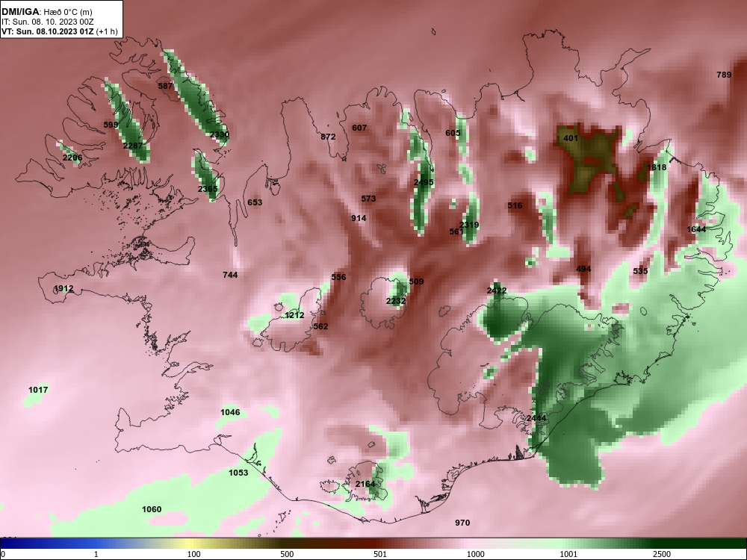The height and width of the screenshot is (560, 747).
Task: Click the 2287 freezing level value
Action: [x=132, y=146]
